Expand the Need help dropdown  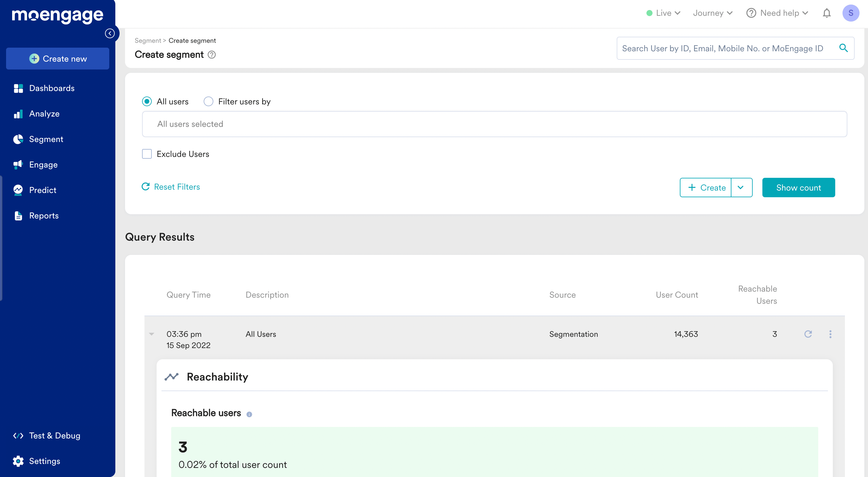778,13
